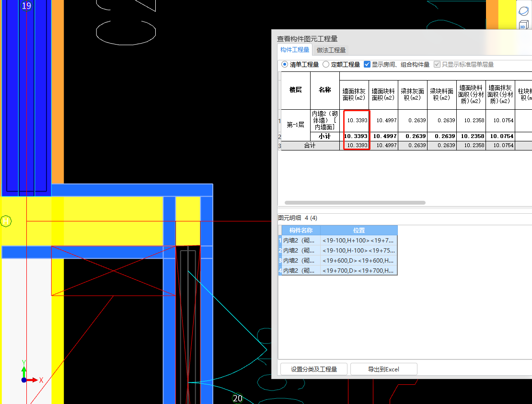
Task: Click 梁抹灰面积(m2) column header
Action: click(412, 94)
